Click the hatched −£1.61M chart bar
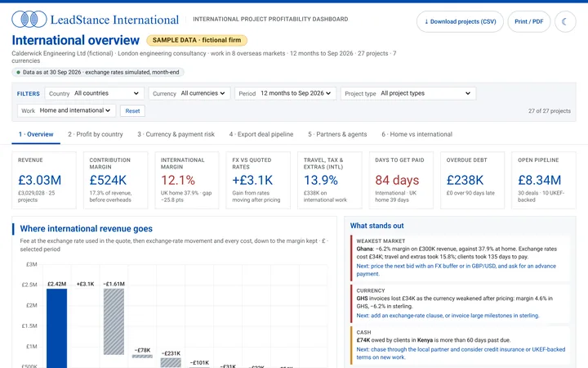This screenshot has width=588, height=368. pos(114,322)
